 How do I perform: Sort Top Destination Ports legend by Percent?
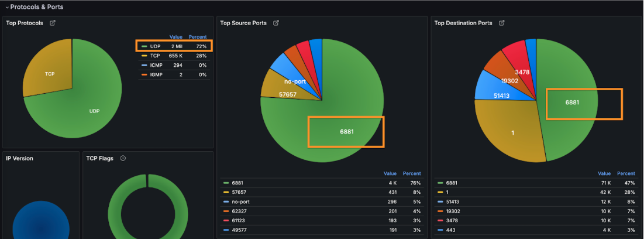pyautogui.click(x=626, y=173)
